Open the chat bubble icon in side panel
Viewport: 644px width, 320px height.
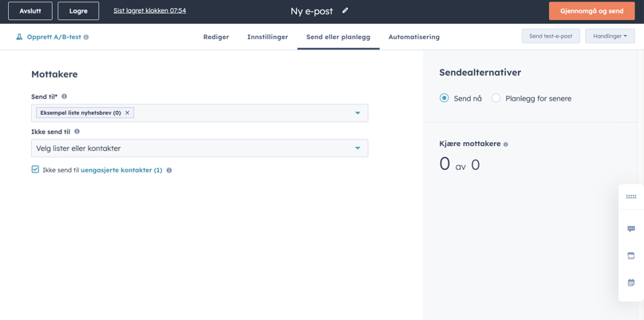tap(631, 229)
